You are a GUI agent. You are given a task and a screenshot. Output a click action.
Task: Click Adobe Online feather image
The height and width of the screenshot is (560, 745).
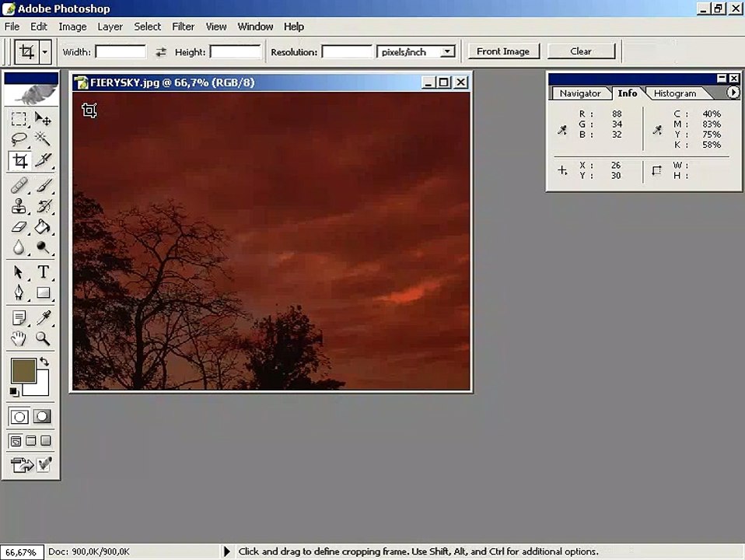[x=31, y=95]
